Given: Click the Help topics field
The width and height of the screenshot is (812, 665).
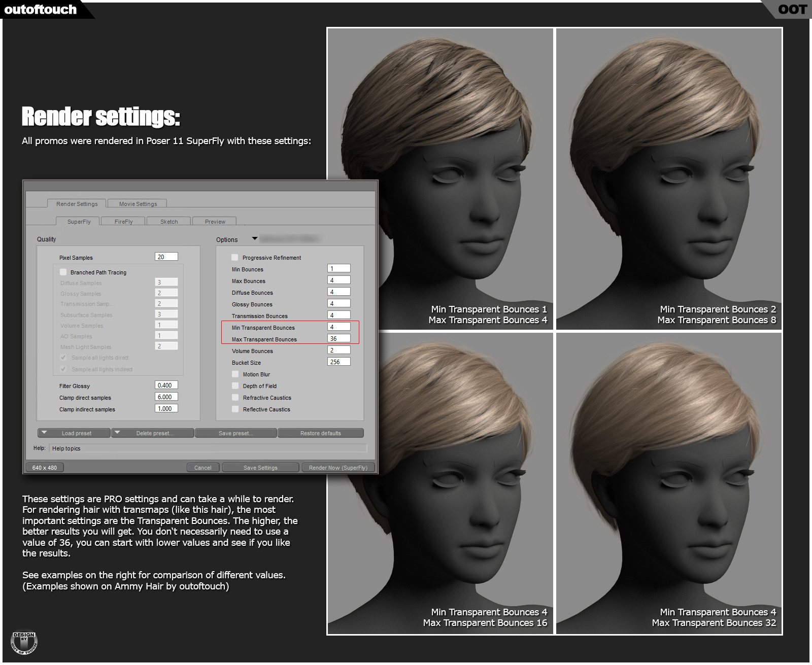Looking at the screenshot, I should [x=208, y=448].
